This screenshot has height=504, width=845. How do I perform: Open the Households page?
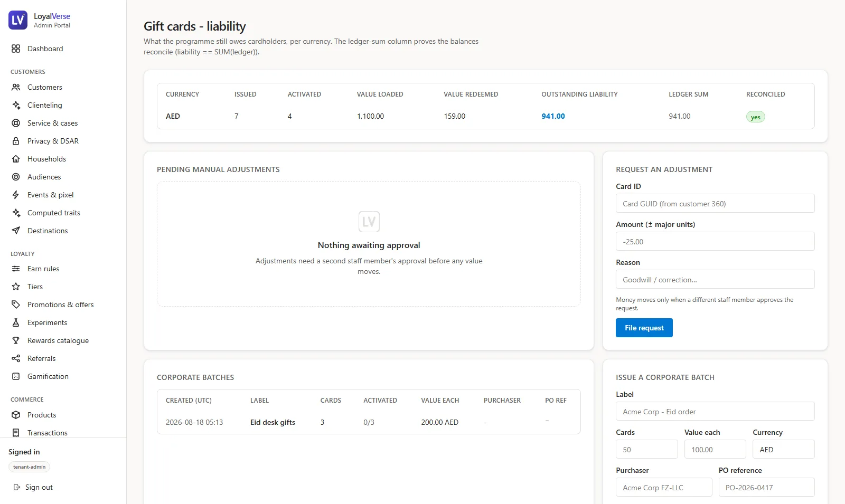(63, 159)
